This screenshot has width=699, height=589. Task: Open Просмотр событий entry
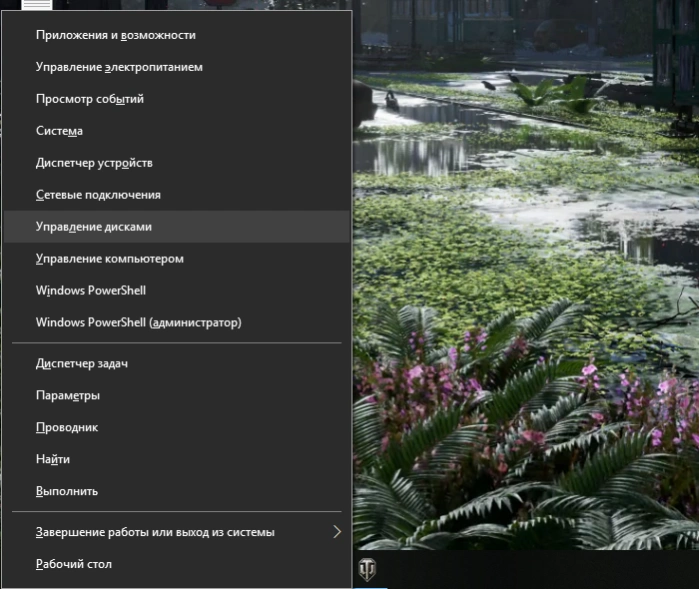coord(177,99)
